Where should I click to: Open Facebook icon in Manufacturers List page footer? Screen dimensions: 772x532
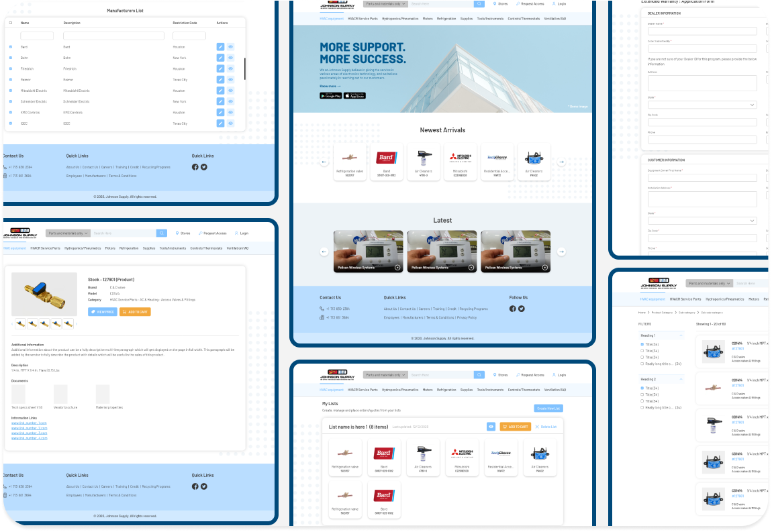click(195, 167)
